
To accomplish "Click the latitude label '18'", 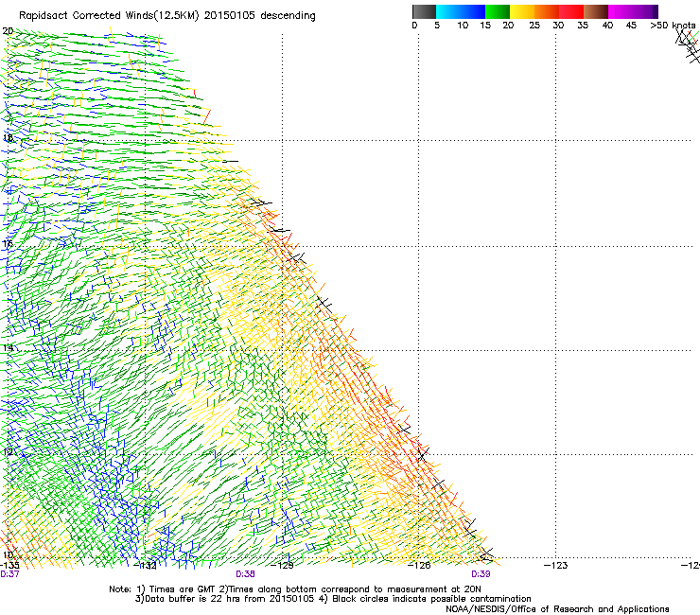I will (x=8, y=137).
